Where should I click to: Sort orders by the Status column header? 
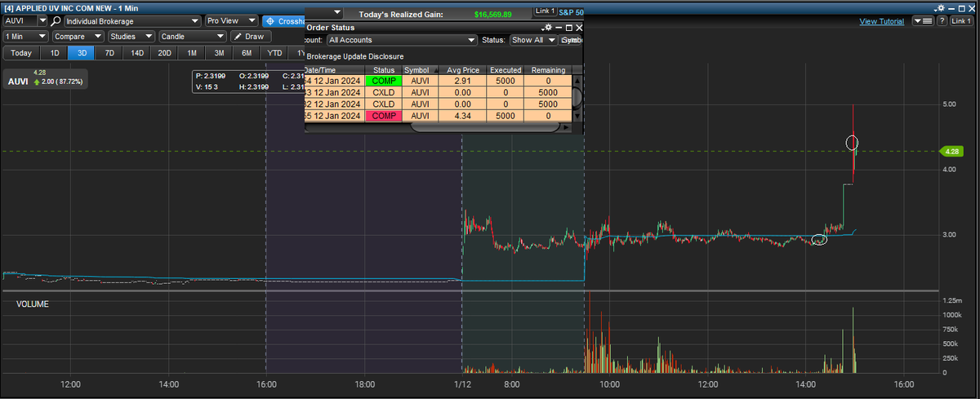coord(383,70)
